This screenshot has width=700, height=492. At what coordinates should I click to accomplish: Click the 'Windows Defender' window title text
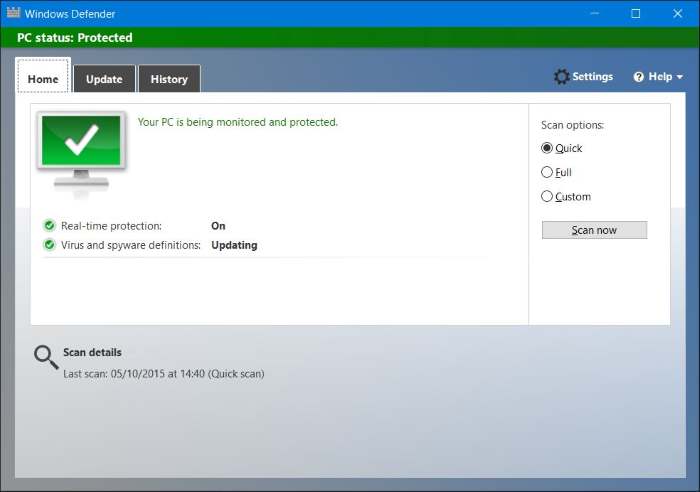click(x=70, y=14)
